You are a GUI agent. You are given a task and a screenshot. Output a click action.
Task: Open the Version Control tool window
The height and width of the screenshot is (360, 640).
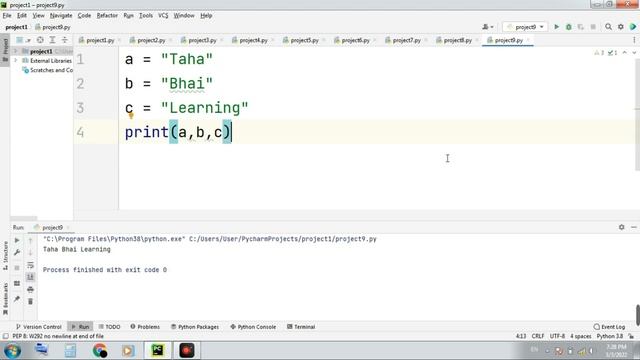point(38,327)
